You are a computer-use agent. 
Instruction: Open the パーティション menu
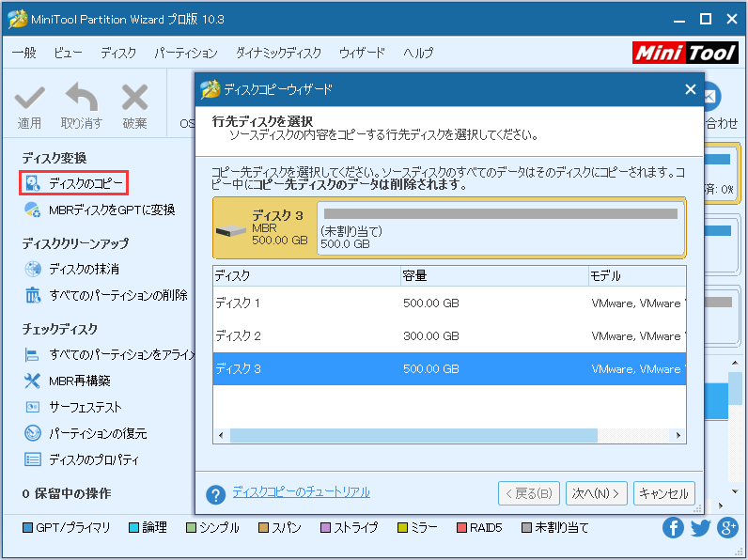[186, 53]
